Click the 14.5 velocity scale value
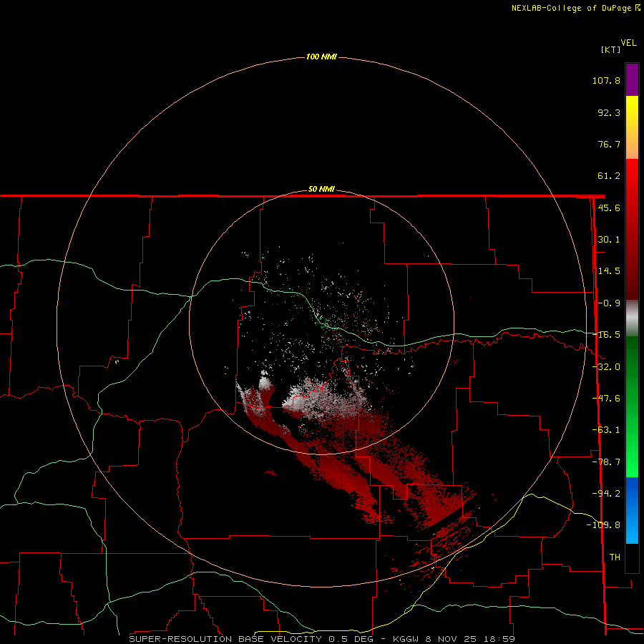The height and width of the screenshot is (644, 644). click(x=609, y=271)
